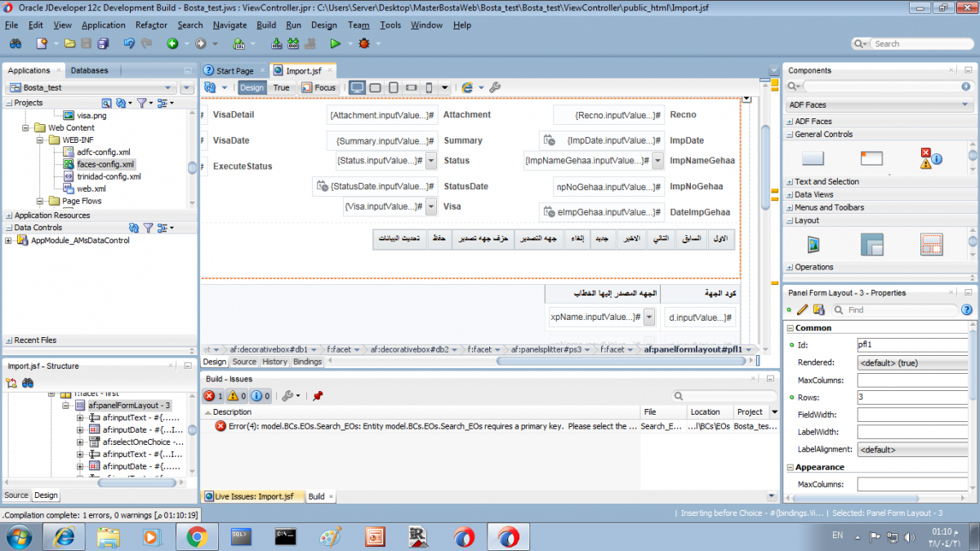Switch to the Bindings editor tab
Image resolution: width=980 pixels, height=551 pixels.
(x=307, y=362)
